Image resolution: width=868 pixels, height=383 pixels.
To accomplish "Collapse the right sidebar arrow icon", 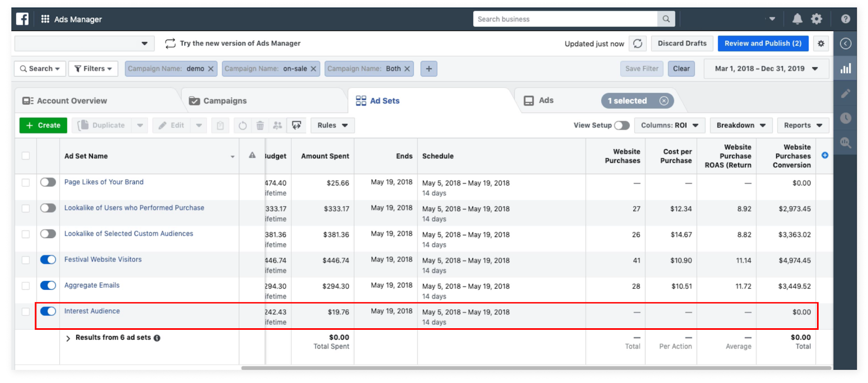I will point(845,43).
